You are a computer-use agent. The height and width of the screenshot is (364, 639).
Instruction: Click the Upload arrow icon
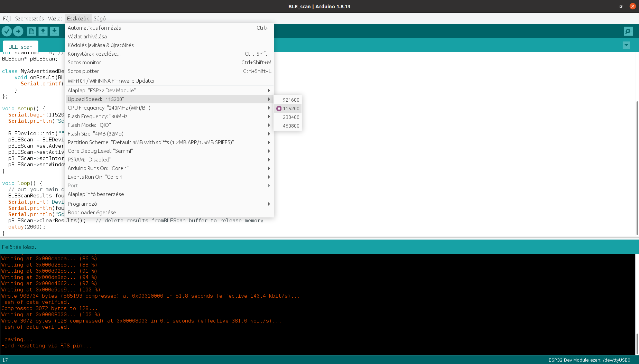(18, 31)
